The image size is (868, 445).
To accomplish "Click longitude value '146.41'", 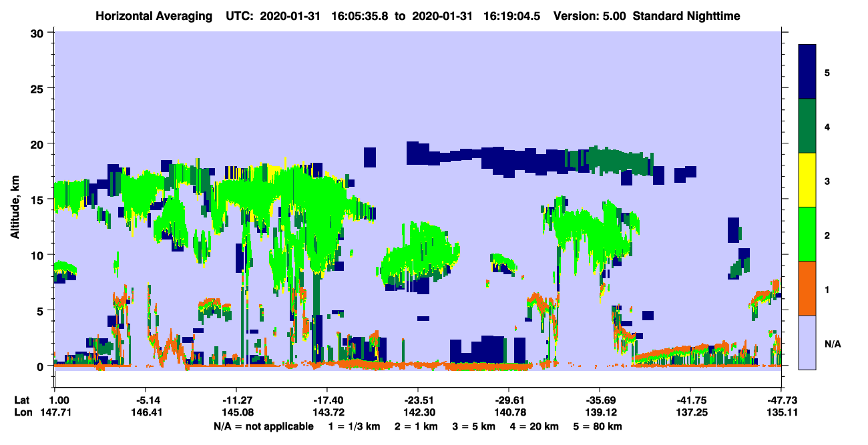I will pyautogui.click(x=146, y=413).
